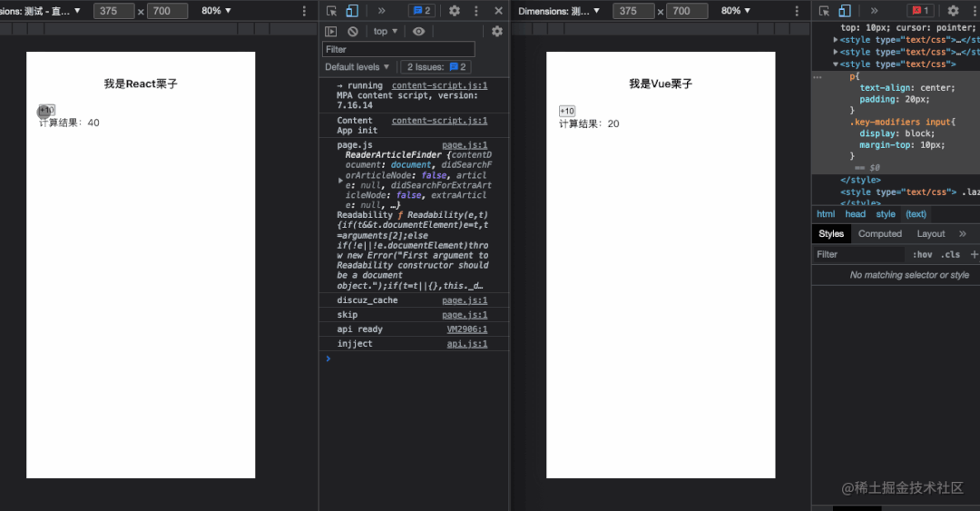
Task: Expand second collapsed style type="text/css" node
Action: tap(836, 53)
